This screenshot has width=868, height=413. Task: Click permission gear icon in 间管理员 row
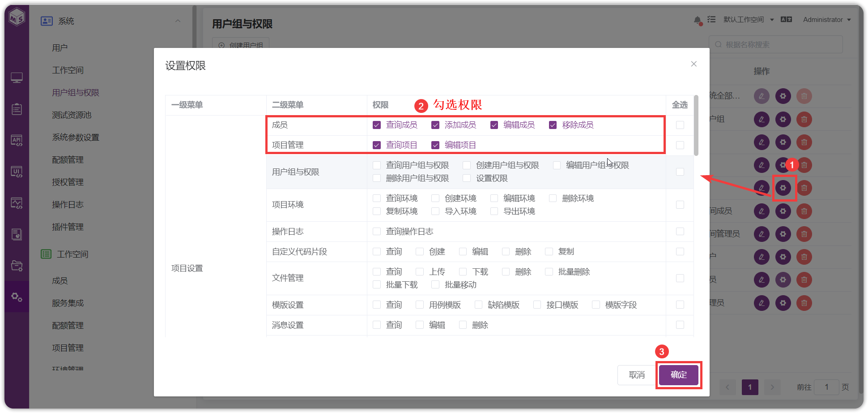[x=783, y=234]
